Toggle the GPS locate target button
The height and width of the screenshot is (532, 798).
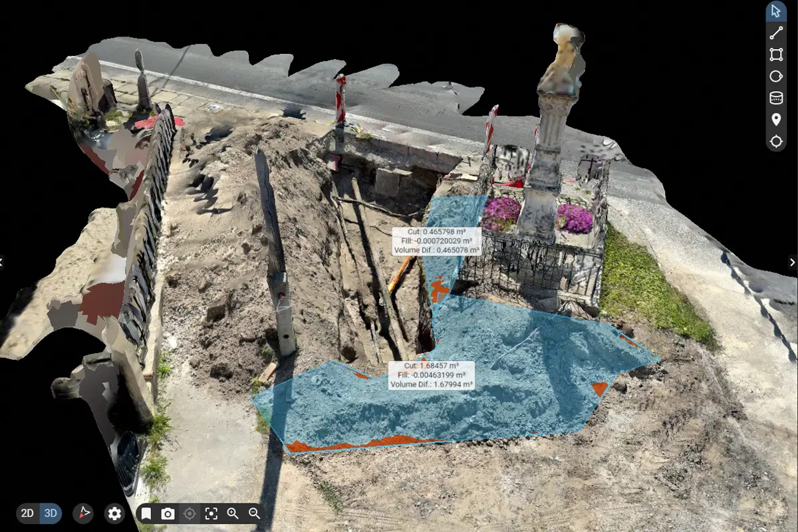[190, 513]
